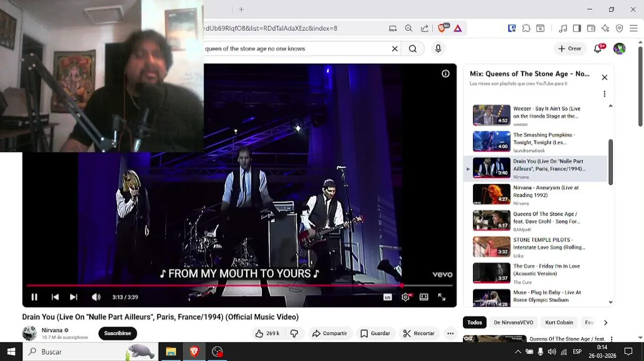
Task: Open more actions ellipsis below the video
Action: click(450, 333)
